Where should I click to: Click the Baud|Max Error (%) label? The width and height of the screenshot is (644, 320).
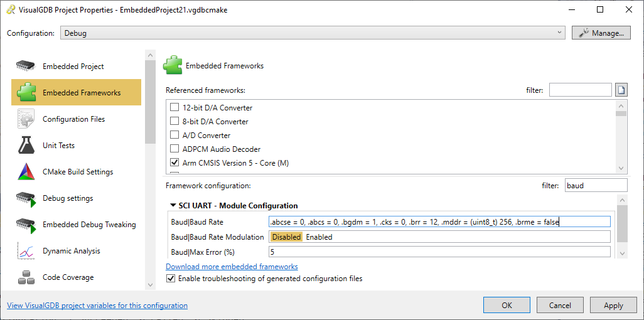point(203,252)
